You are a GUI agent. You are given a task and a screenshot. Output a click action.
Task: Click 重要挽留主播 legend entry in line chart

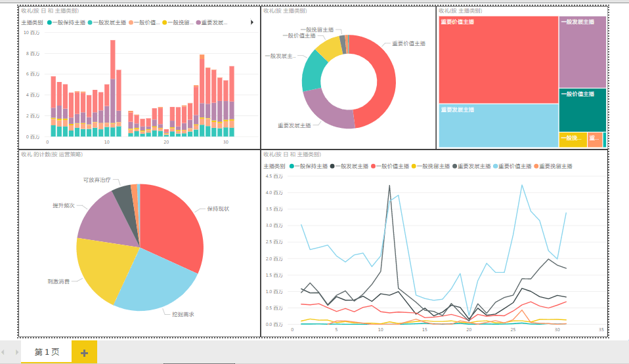point(553,166)
